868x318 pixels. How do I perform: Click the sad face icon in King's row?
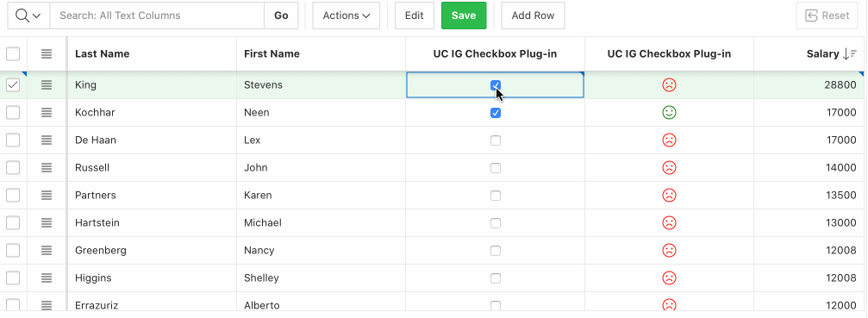point(669,85)
